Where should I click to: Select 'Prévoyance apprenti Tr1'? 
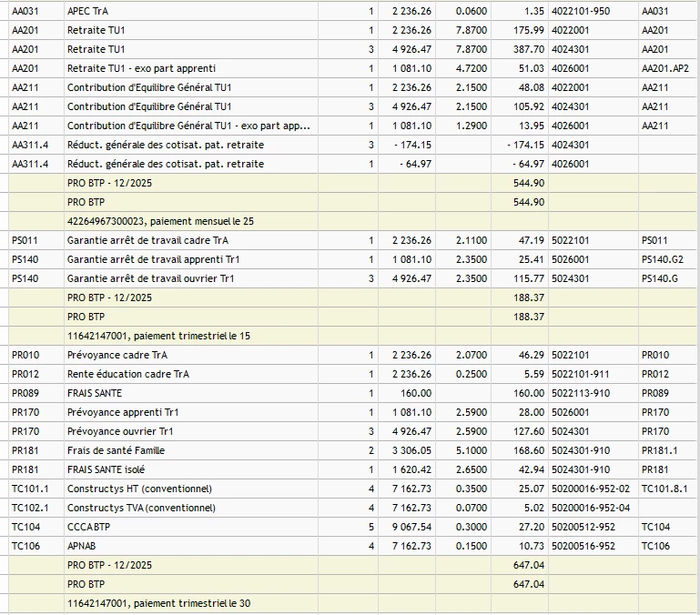tap(123, 412)
